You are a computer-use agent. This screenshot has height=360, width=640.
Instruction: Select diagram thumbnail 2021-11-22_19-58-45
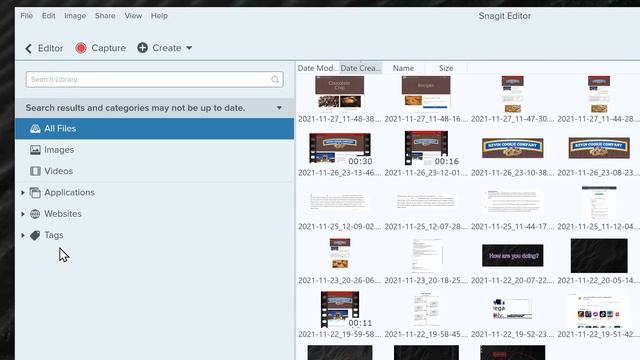(x=426, y=310)
